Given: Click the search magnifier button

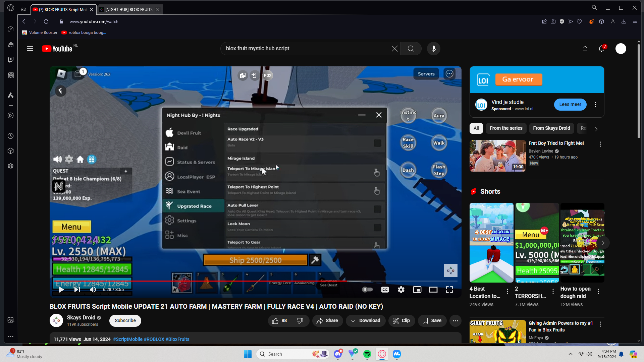Looking at the screenshot, I should click(411, 49).
